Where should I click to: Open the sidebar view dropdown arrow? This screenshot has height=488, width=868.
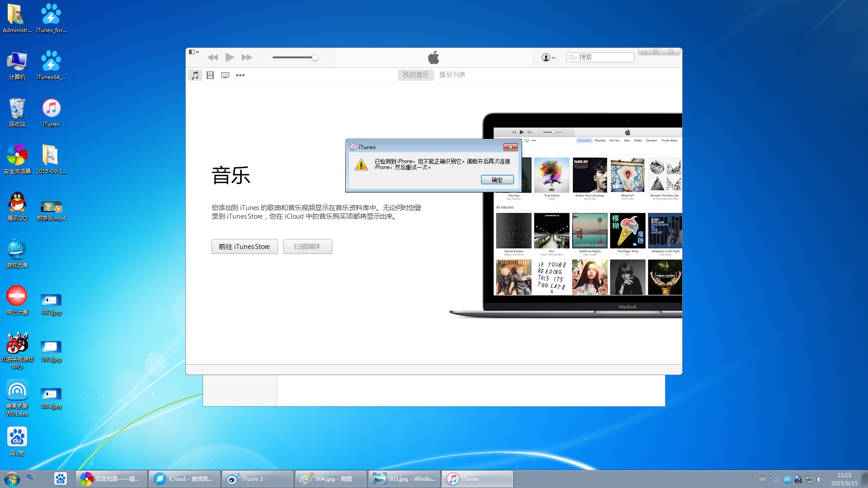(x=196, y=52)
